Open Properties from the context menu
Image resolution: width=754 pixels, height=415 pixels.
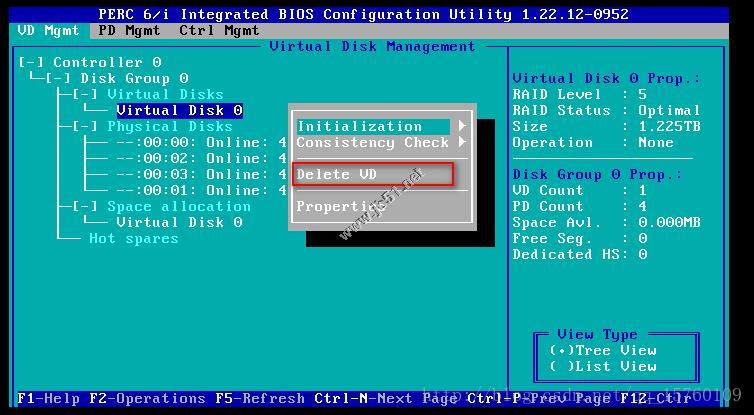[340, 206]
